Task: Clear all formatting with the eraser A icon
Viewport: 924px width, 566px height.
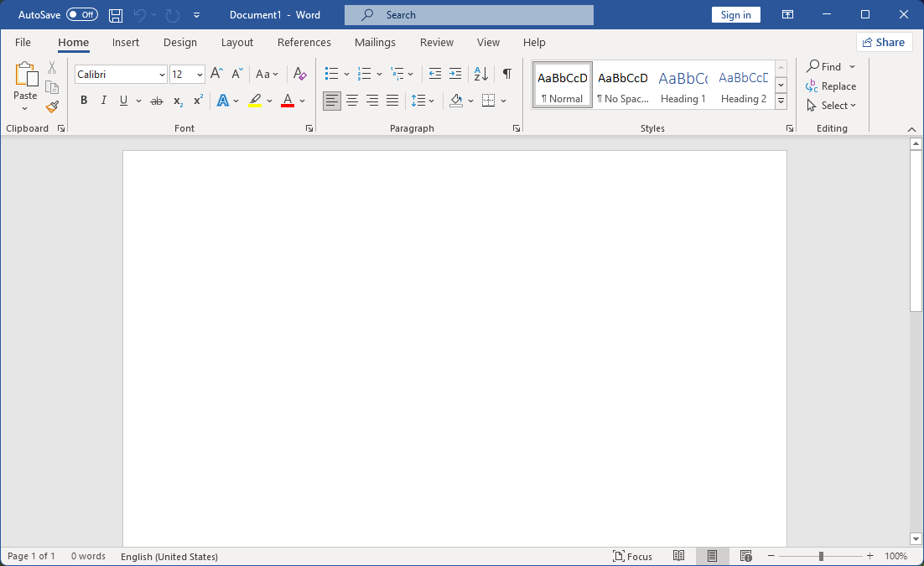Action: click(299, 74)
